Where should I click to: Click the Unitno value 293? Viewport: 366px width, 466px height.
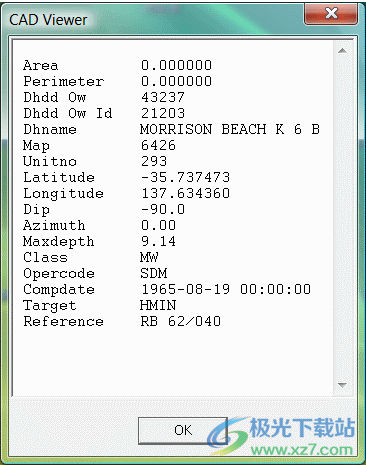tap(154, 161)
